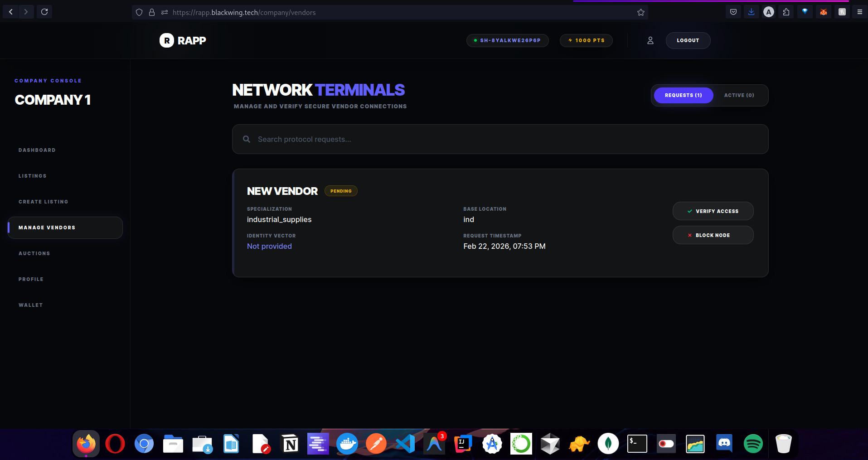Open the user account profile icon
Viewport: 868px width, 460px height.
(x=650, y=40)
